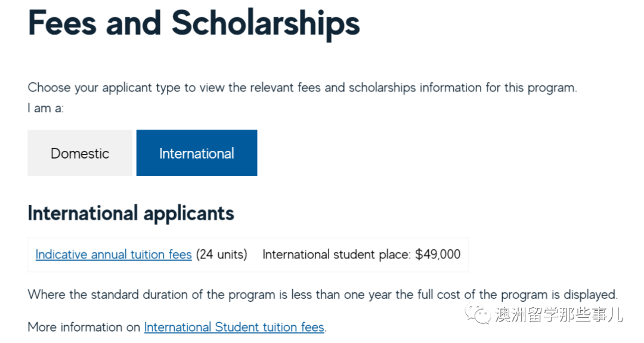Click the word "and" in the page title

tap(134, 23)
